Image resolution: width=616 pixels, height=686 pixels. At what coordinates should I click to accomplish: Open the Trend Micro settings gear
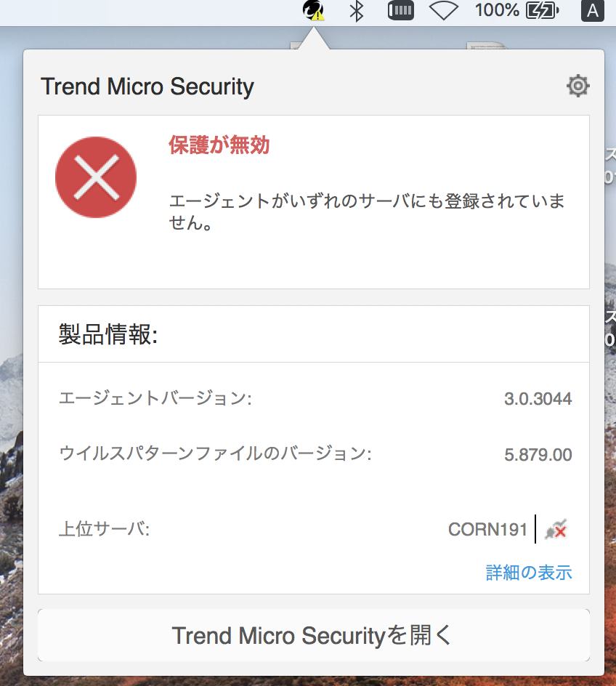coord(577,86)
